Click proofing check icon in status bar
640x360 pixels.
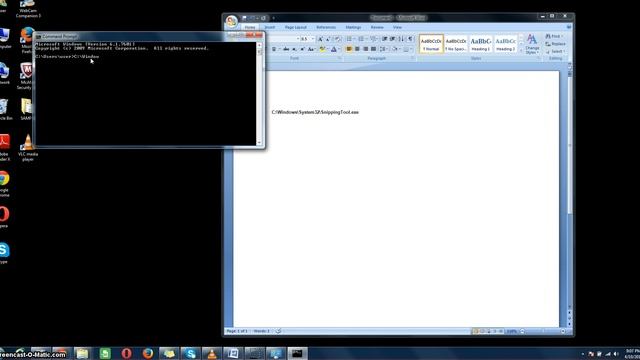(278, 331)
